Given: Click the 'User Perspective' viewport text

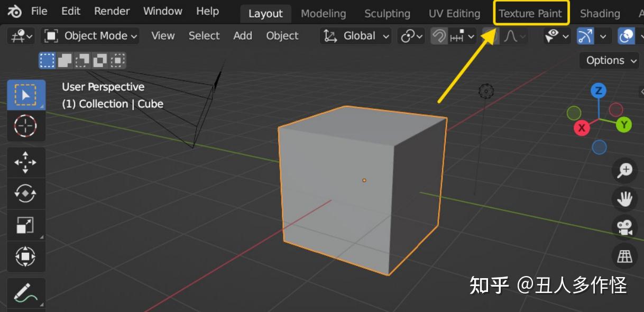Looking at the screenshot, I should [103, 87].
